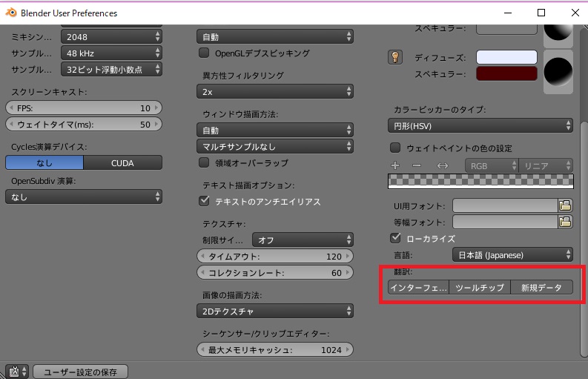Click the スクリーンキャスト: label
This screenshot has width=588, height=379.
[49, 92]
